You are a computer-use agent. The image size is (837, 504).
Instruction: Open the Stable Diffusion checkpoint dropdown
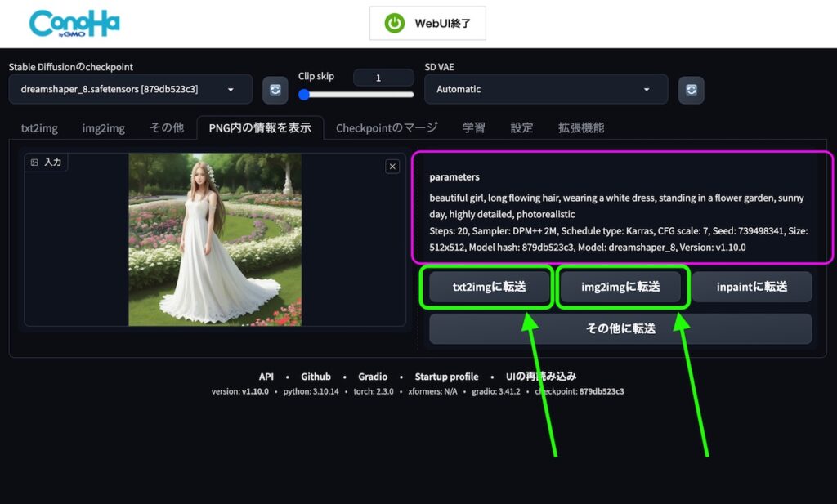(x=131, y=90)
